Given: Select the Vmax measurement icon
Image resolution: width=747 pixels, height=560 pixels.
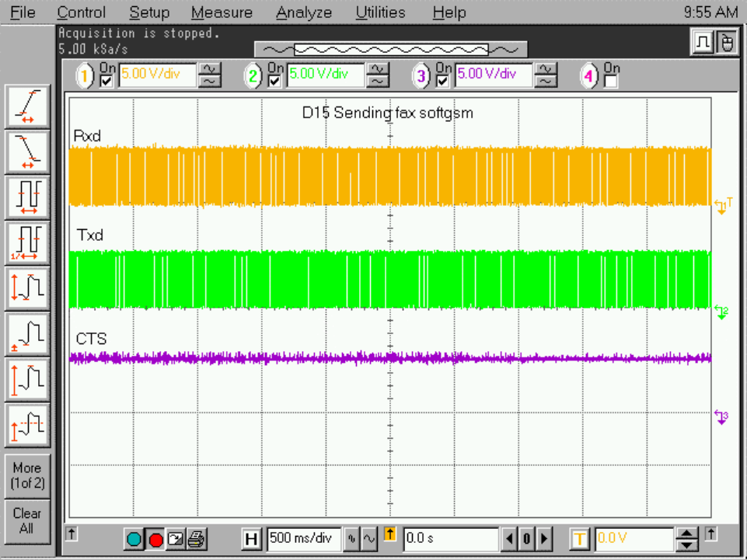Looking at the screenshot, I should click(28, 380).
